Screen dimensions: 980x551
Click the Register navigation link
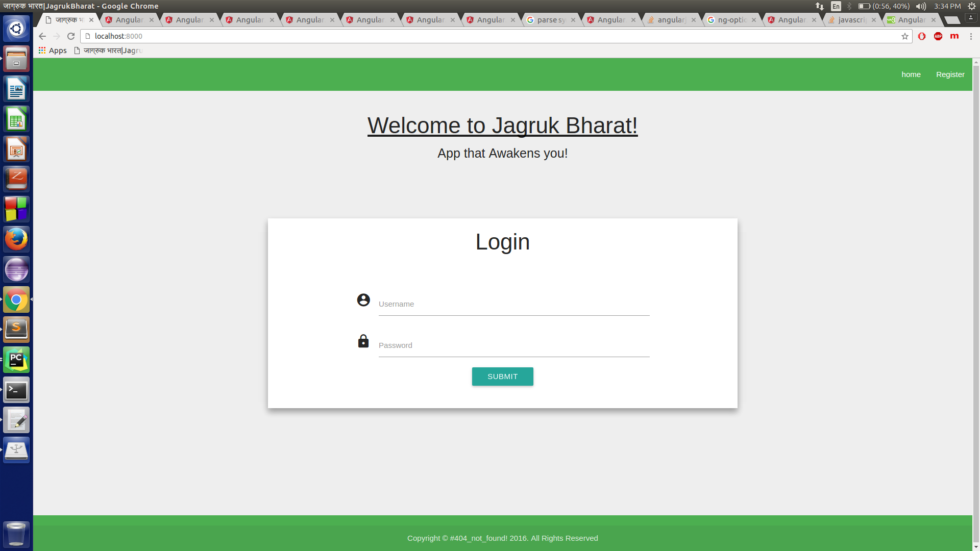(950, 74)
